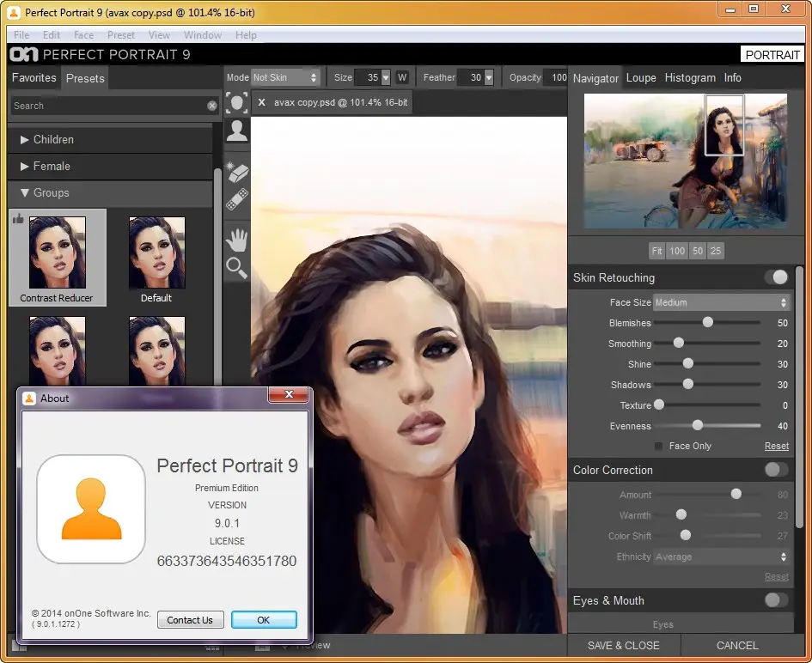The height and width of the screenshot is (663, 812).
Task: Click OK in the About dialog
Action: click(x=264, y=619)
